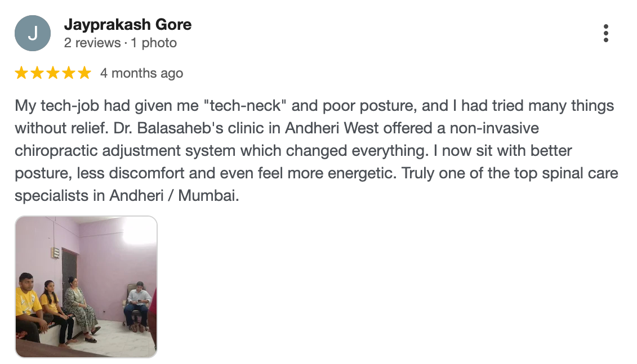Open the attached clinic photo thumbnail
Screen dimensions: 637x364
(x=86, y=287)
